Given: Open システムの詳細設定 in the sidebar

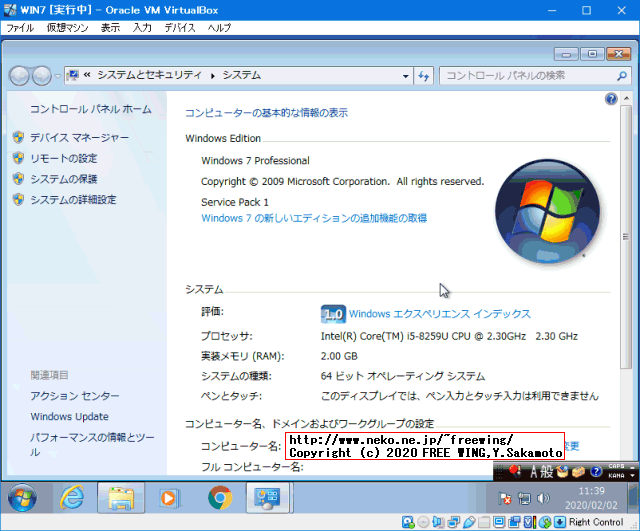Looking at the screenshot, I should click(x=73, y=200).
